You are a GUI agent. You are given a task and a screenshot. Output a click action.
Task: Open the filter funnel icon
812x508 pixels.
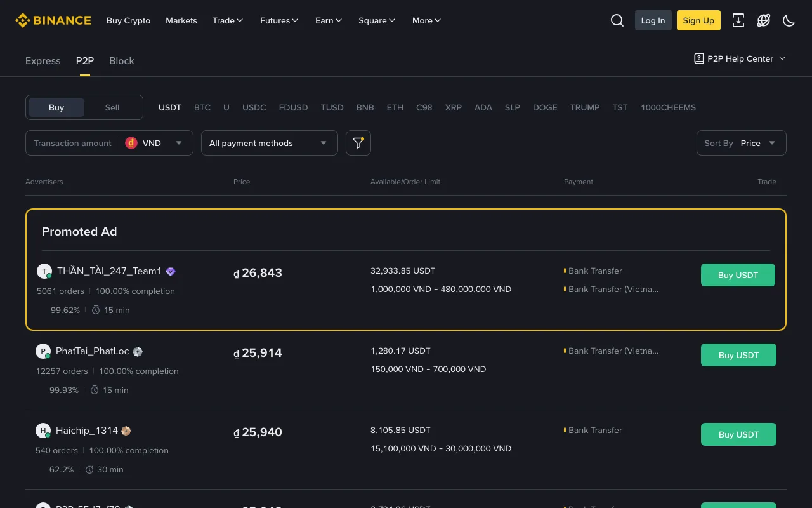(358, 143)
